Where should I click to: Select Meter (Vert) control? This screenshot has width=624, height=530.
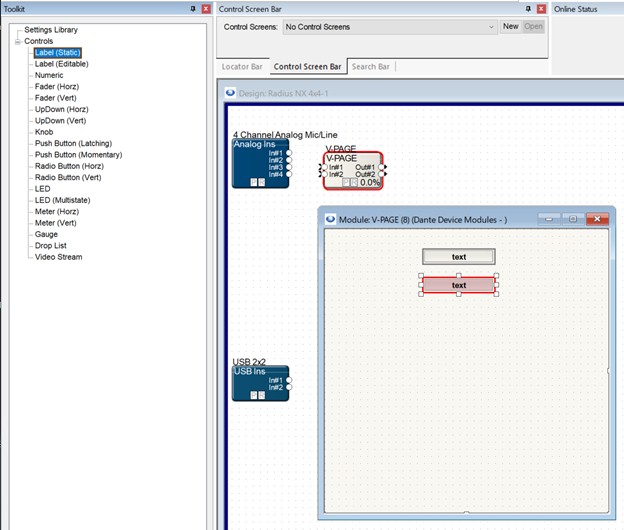[56, 223]
